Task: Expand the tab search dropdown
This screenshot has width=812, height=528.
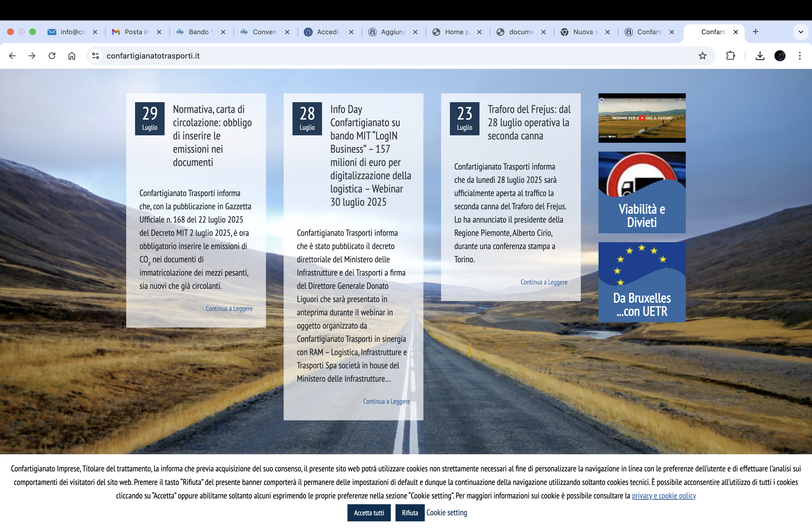Action: coord(801,32)
